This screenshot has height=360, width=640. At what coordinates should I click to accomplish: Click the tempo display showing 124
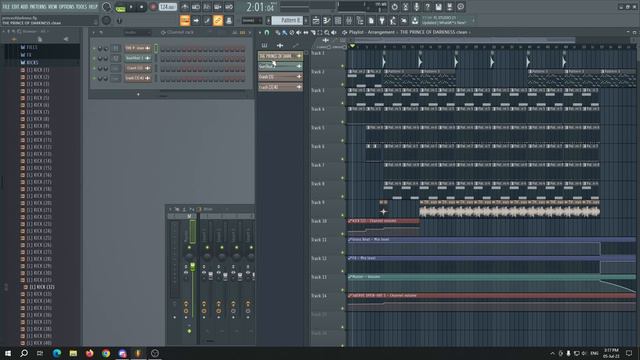[x=167, y=7]
